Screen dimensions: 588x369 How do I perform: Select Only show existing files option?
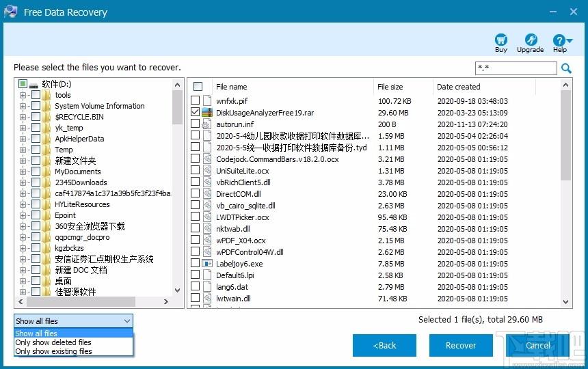pyautogui.click(x=74, y=351)
